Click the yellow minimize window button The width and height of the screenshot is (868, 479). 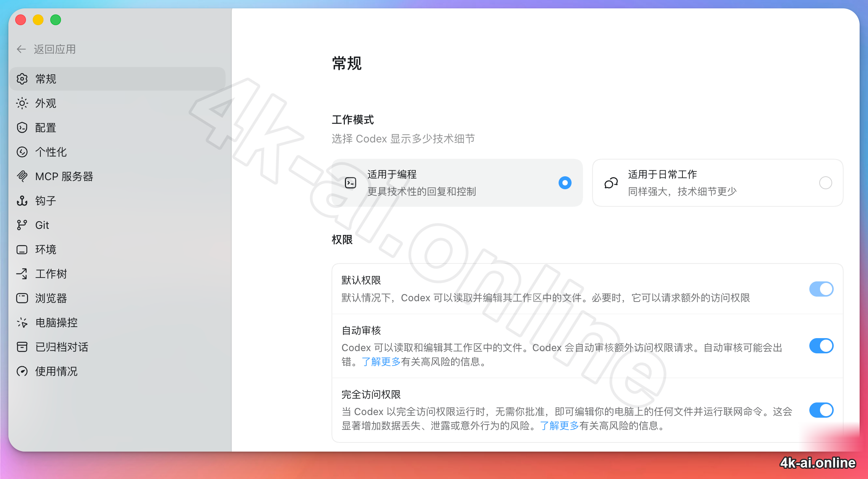[x=38, y=20]
